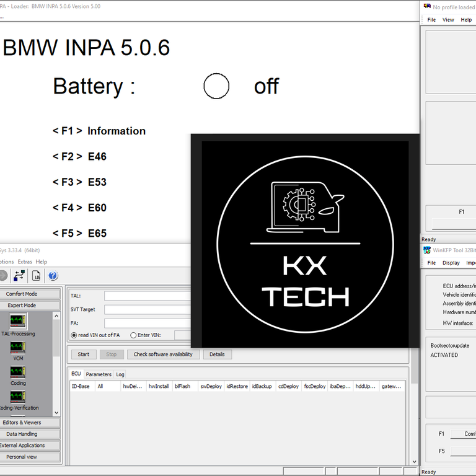Screen dimensions: 476x476
Task: Open View menu in profile window
Action: 448,20
